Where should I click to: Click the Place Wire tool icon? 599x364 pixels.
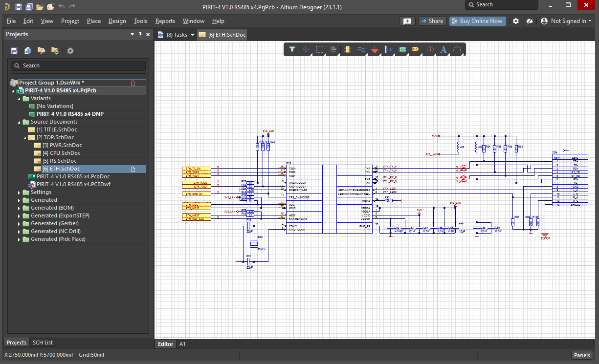coord(361,49)
